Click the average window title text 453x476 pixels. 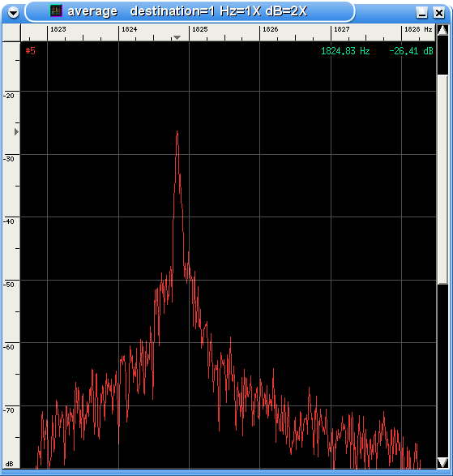[92, 11]
